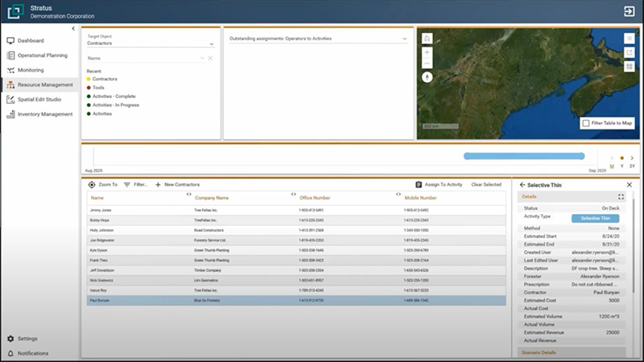Expand the Details section fullscreen icon
This screenshot has height=362, width=644.
tap(621, 197)
